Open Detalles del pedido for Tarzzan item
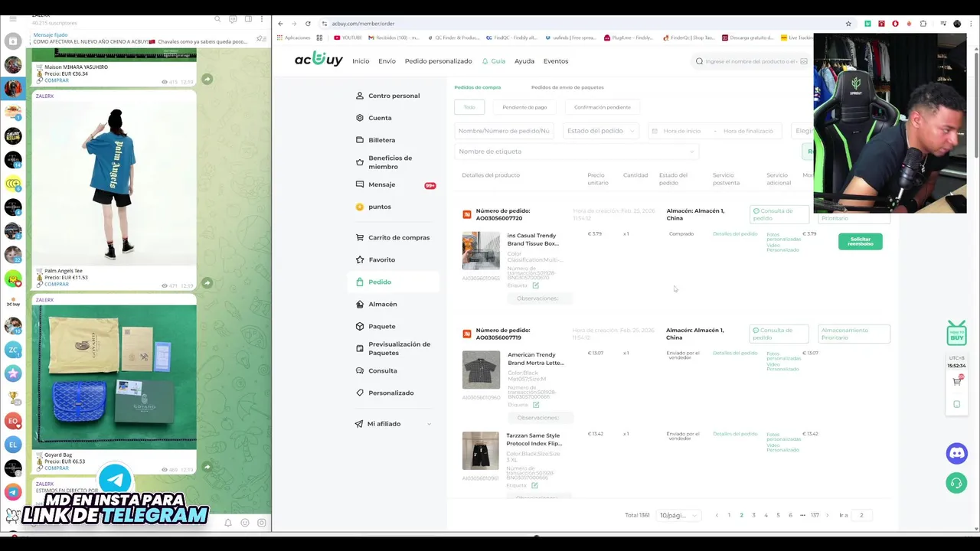980x551 pixels. [x=735, y=434]
